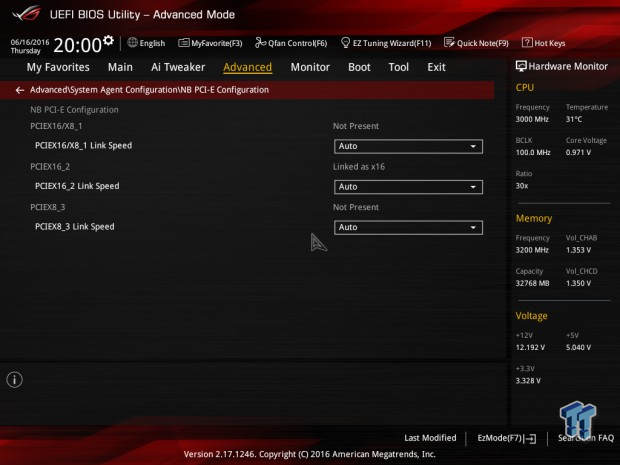
Task: Click the Quick Note notepad icon
Action: [x=449, y=42]
